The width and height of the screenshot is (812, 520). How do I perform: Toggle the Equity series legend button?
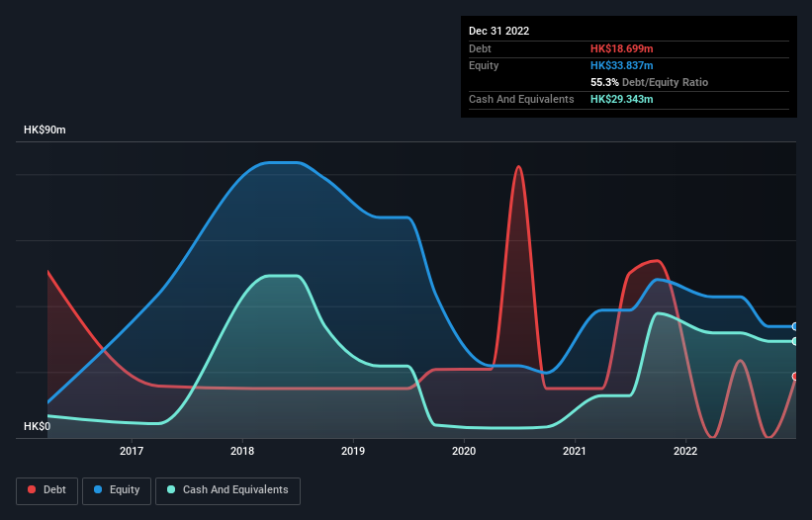[x=117, y=490]
